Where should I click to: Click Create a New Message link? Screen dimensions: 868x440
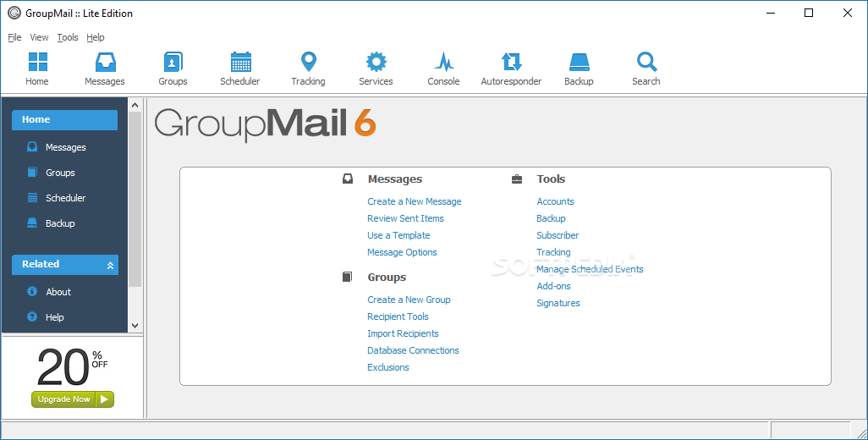pos(414,201)
